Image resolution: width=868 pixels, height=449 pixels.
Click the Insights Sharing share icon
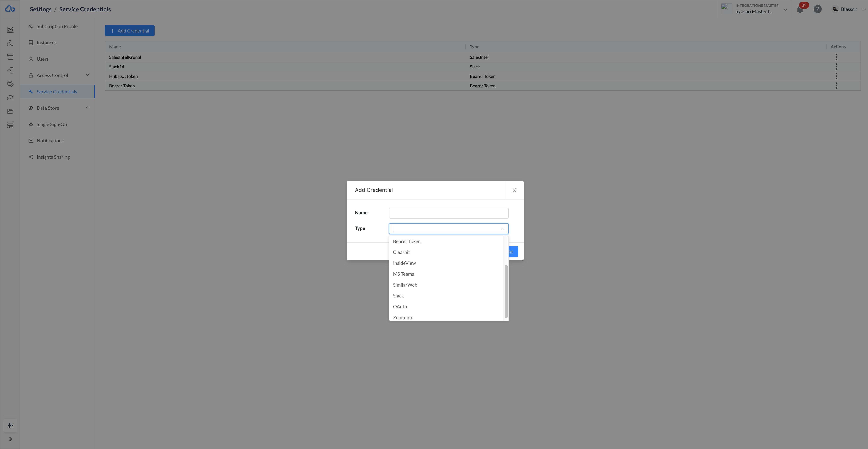(31, 157)
